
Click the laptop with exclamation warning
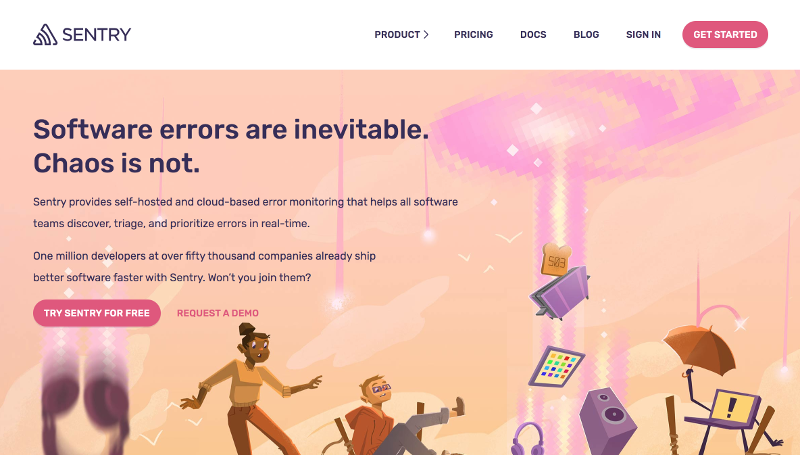(x=731, y=410)
